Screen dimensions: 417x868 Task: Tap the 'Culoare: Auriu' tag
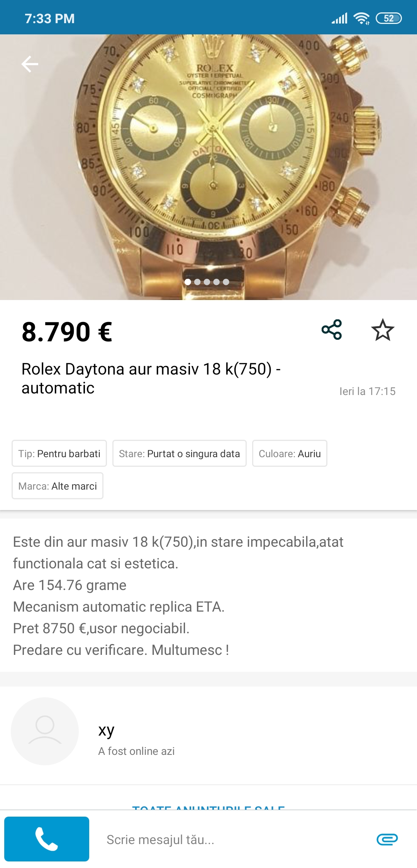290,453
